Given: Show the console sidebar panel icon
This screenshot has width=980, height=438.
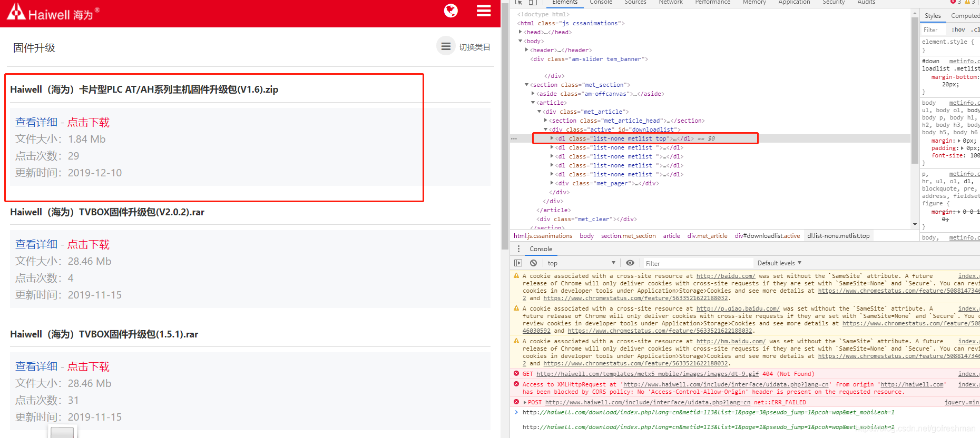Looking at the screenshot, I should coord(518,263).
